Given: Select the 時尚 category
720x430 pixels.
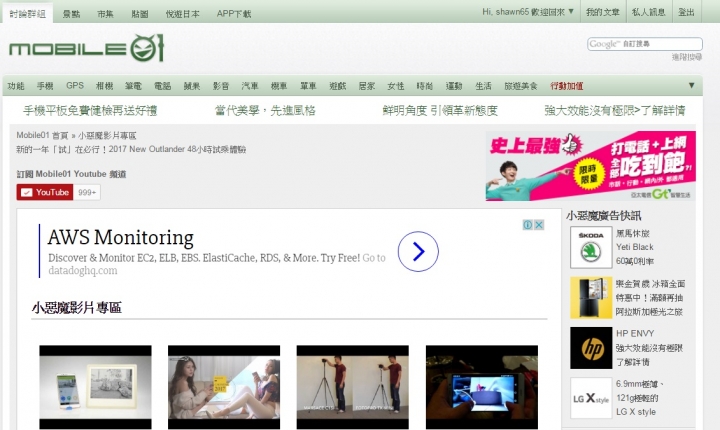Looking at the screenshot, I should (x=425, y=86).
